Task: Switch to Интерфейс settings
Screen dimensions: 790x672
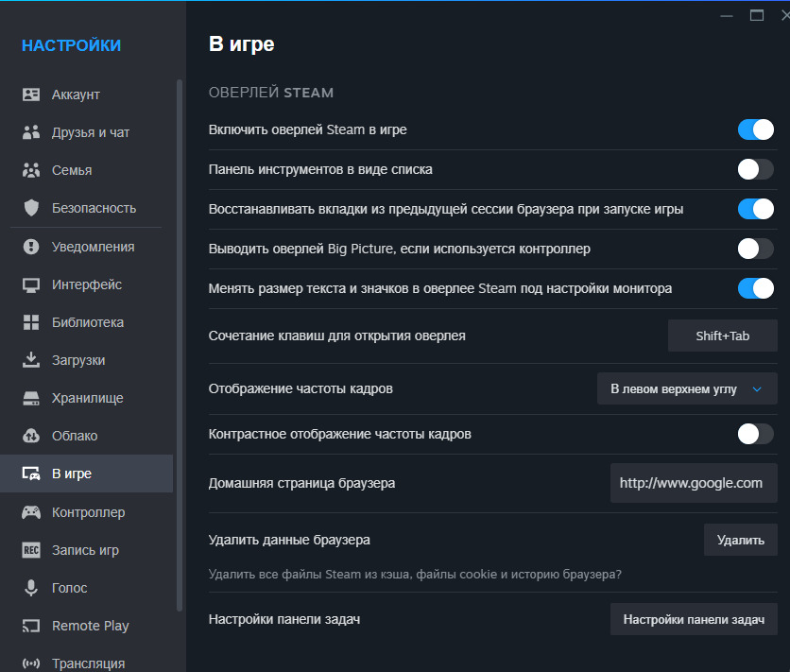Action: [x=86, y=284]
